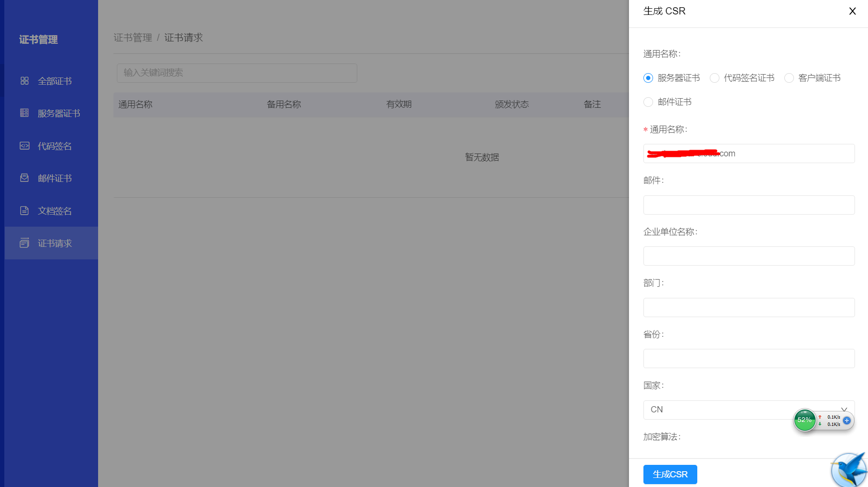Open 证书请求 menu item in sidebar
The height and width of the screenshot is (487, 868).
51,243
